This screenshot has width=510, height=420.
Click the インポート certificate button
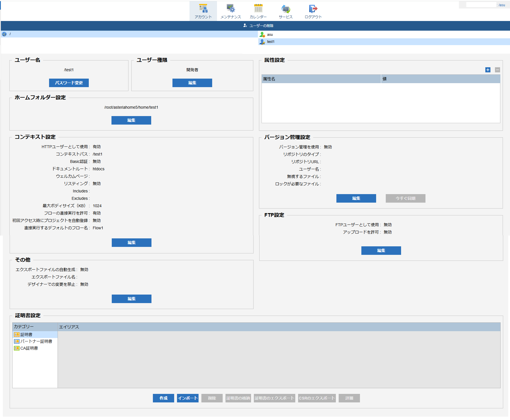(188, 398)
